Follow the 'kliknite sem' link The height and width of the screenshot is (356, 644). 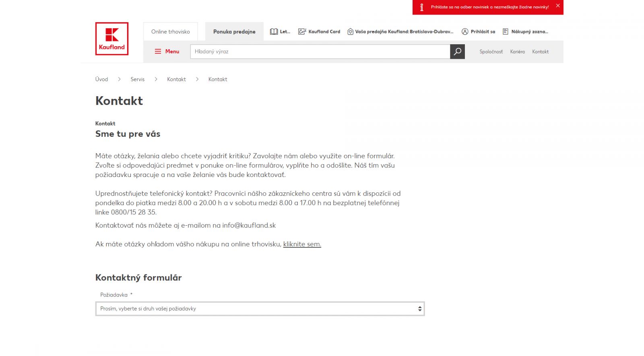pyautogui.click(x=302, y=244)
